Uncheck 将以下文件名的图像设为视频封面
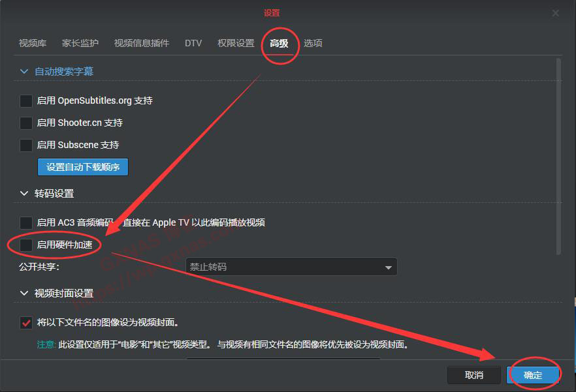 25,322
